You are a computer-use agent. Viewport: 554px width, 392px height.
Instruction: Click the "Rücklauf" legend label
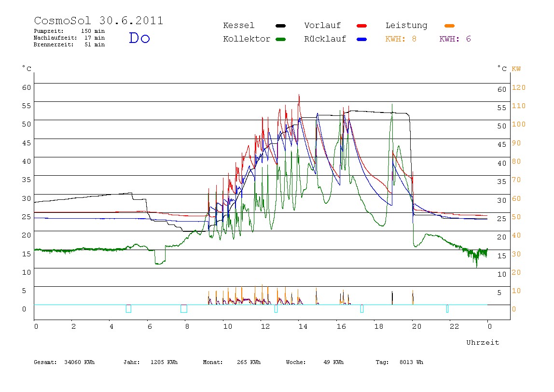click(325, 39)
